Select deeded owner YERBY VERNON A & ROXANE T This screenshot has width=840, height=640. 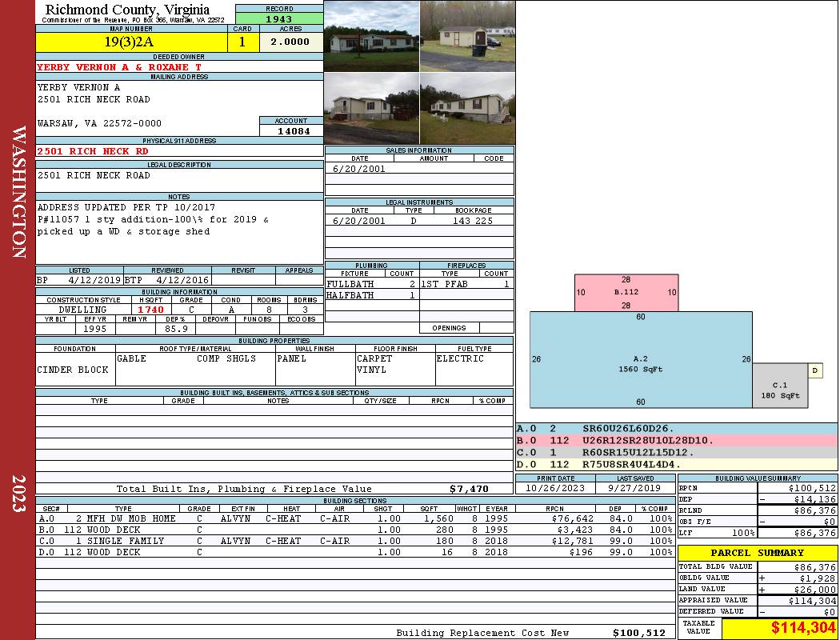[x=119, y=67]
